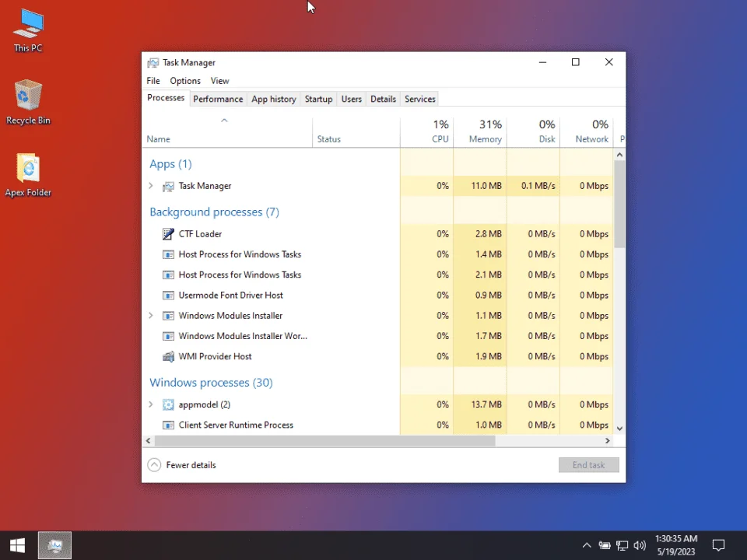Click the horizontal scrollbar thumb

pos(325,441)
